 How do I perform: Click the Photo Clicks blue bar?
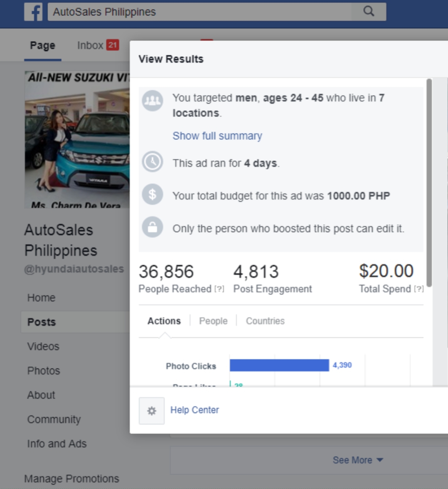(279, 366)
